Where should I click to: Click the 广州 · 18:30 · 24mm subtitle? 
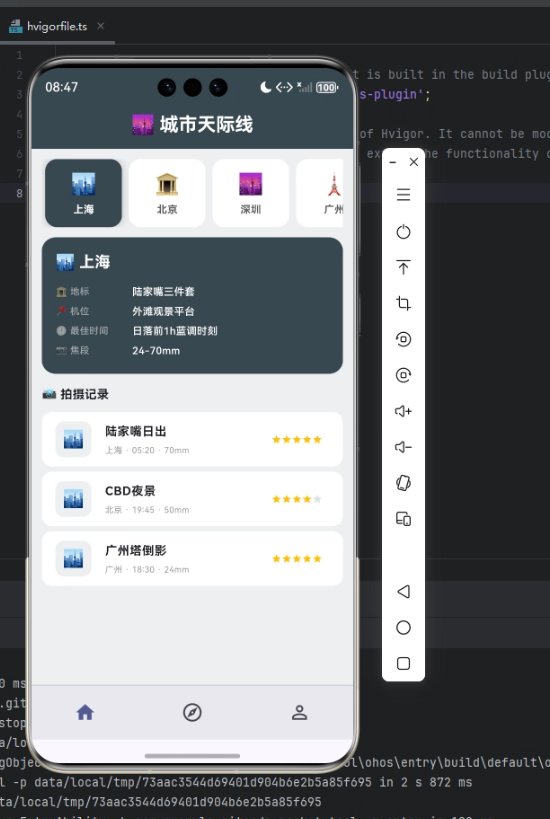(x=147, y=569)
